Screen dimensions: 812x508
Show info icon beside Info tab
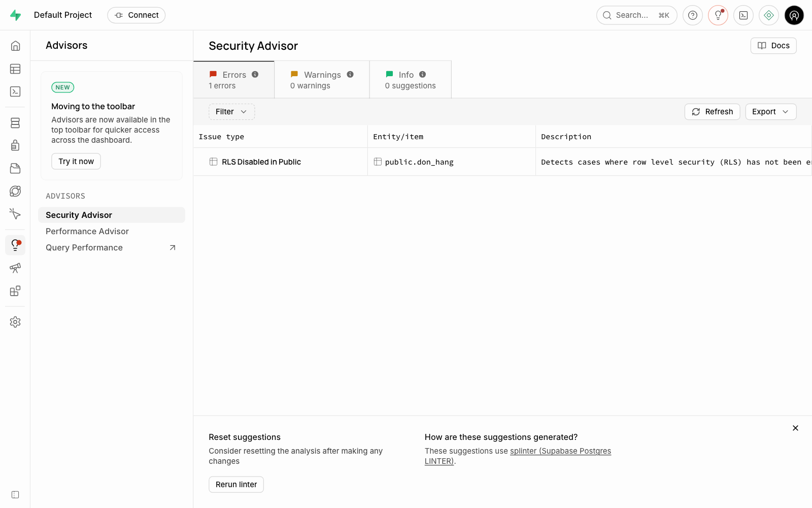tap(423, 75)
